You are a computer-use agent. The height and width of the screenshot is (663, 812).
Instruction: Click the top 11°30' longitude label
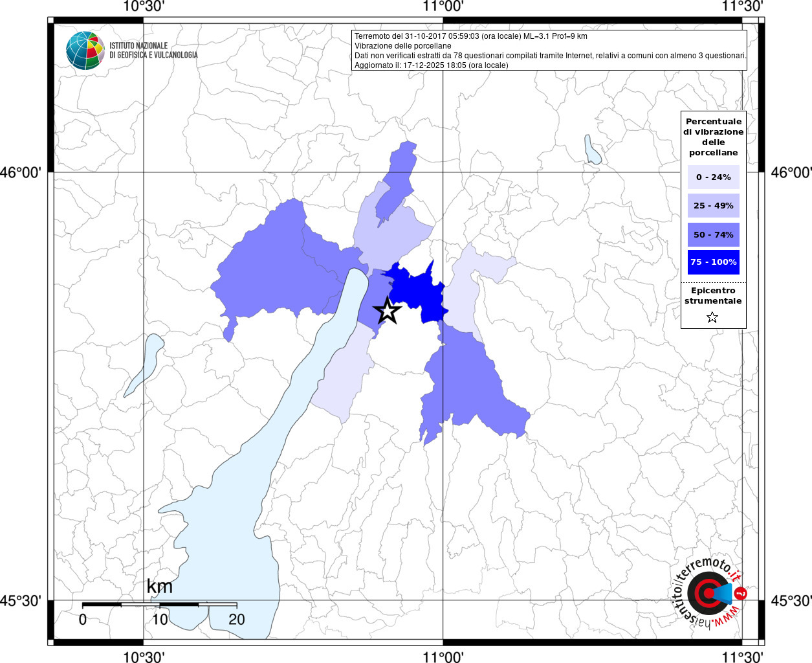pyautogui.click(x=743, y=6)
